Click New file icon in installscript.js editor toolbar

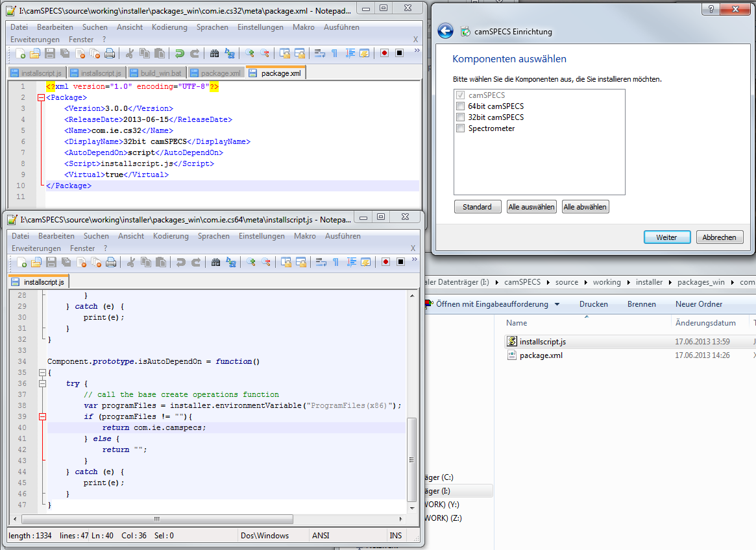point(21,262)
